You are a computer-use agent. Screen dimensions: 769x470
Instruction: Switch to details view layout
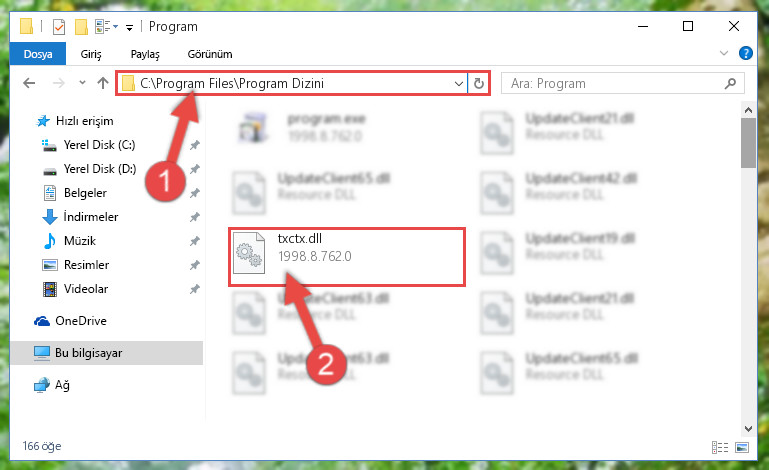[720, 447]
